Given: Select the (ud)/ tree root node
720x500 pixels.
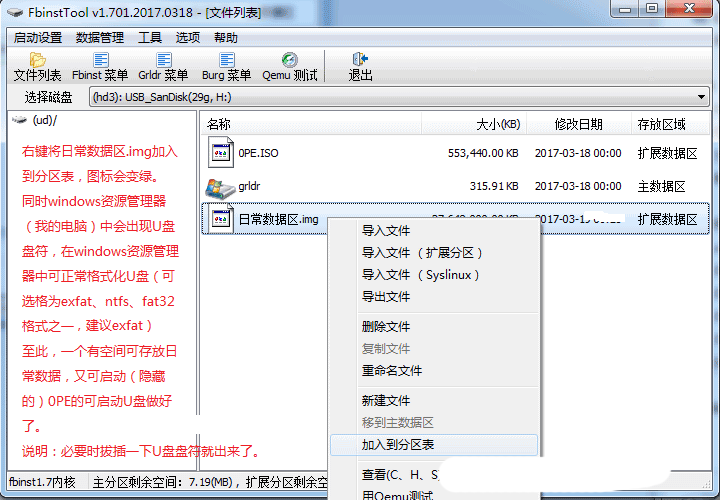Looking at the screenshot, I should [x=45, y=120].
